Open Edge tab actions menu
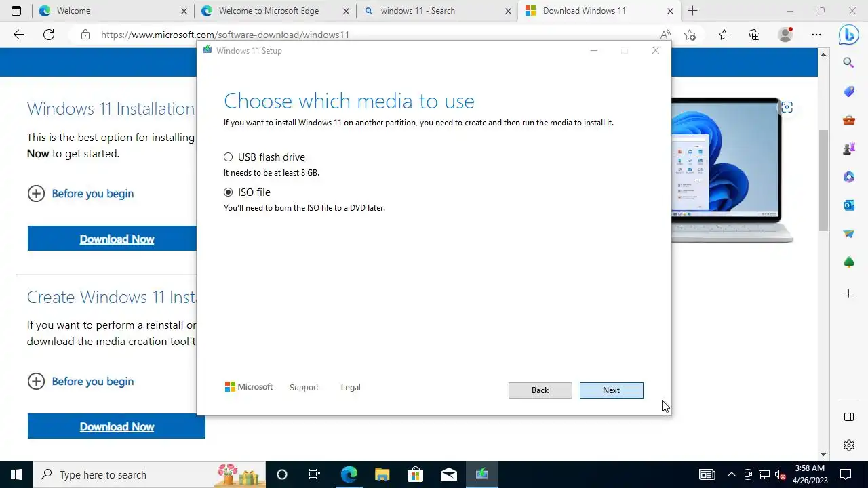 point(16,11)
